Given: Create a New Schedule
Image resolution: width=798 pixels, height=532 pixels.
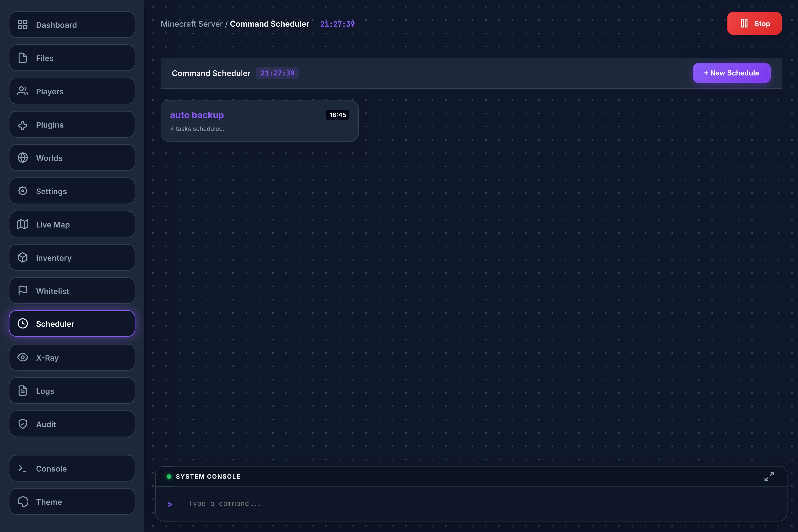Looking at the screenshot, I should pyautogui.click(x=731, y=73).
